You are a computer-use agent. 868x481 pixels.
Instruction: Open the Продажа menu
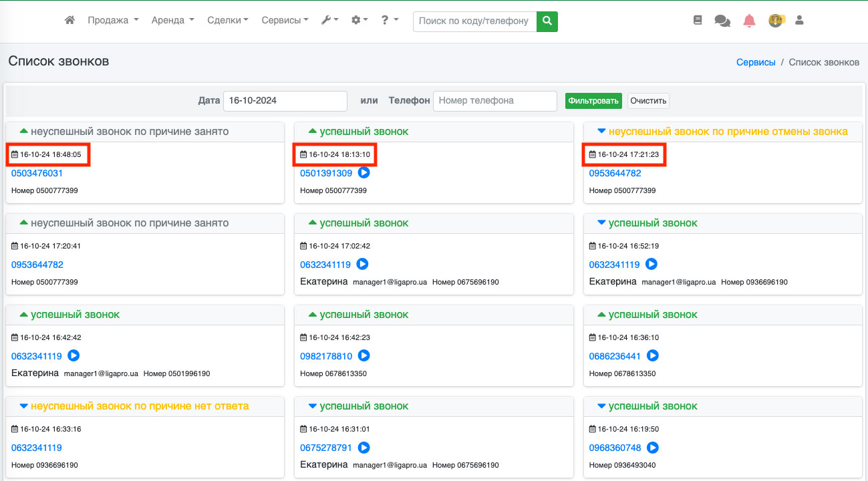point(113,21)
